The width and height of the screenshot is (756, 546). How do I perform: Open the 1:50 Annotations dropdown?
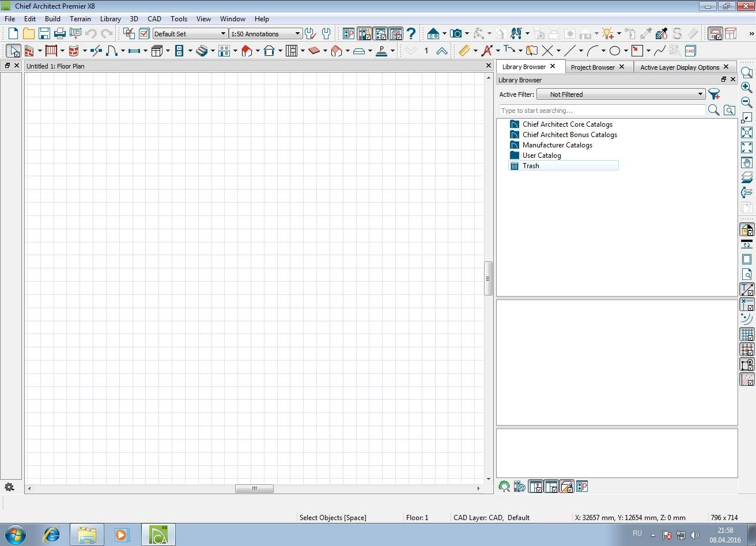tap(266, 33)
